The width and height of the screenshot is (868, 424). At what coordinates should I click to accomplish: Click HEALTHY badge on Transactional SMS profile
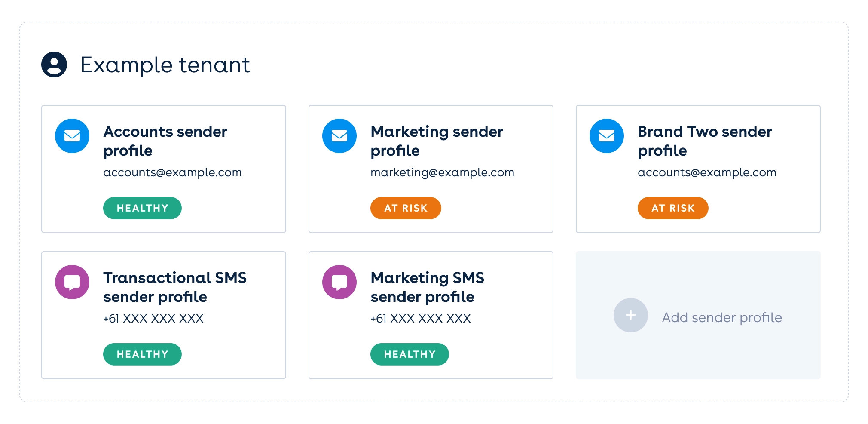(142, 354)
